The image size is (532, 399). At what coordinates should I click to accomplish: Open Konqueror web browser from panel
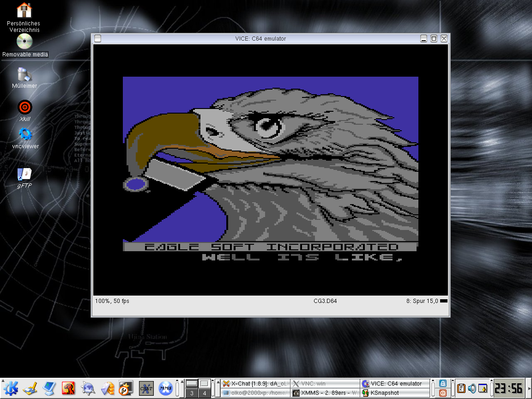point(88,388)
